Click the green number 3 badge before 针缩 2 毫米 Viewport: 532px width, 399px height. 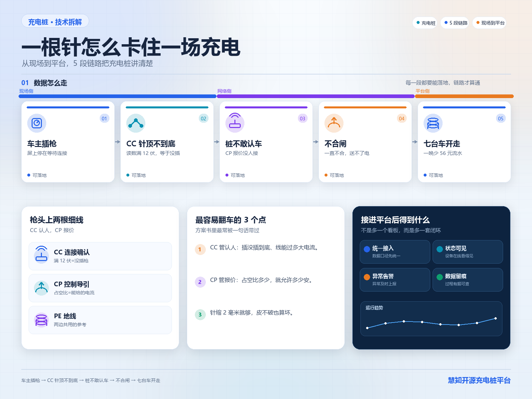[200, 315]
